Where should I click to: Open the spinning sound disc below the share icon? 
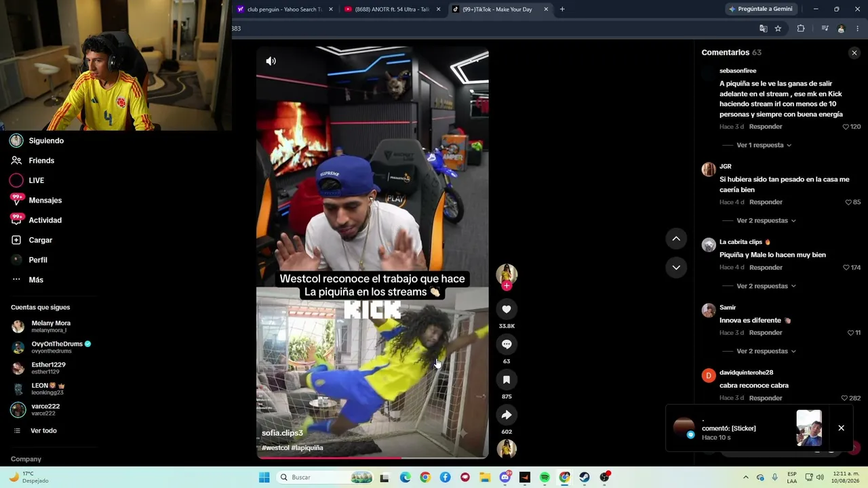point(507,449)
